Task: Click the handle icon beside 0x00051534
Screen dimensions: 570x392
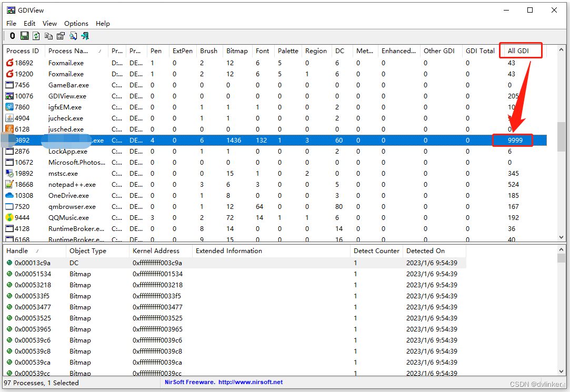Action: (9, 274)
